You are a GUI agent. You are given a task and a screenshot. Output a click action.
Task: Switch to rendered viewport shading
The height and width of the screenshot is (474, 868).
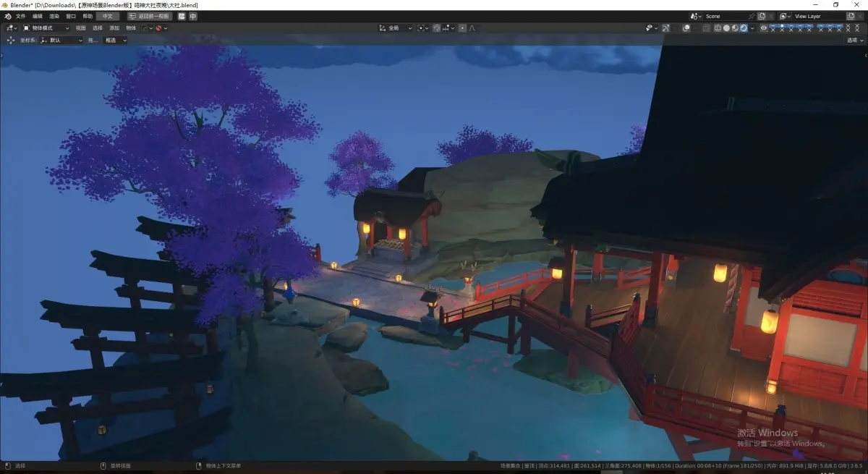coord(744,28)
